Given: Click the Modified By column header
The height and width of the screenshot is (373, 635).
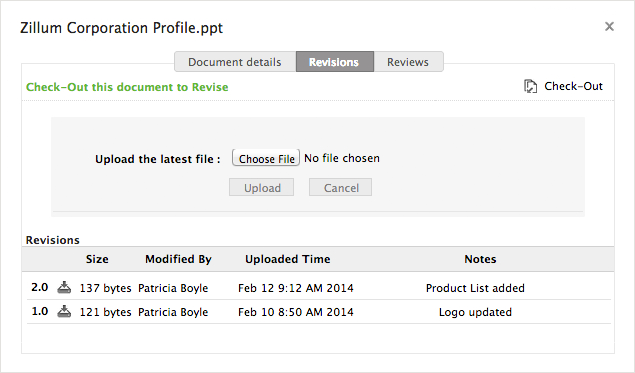Looking at the screenshot, I should [x=178, y=259].
